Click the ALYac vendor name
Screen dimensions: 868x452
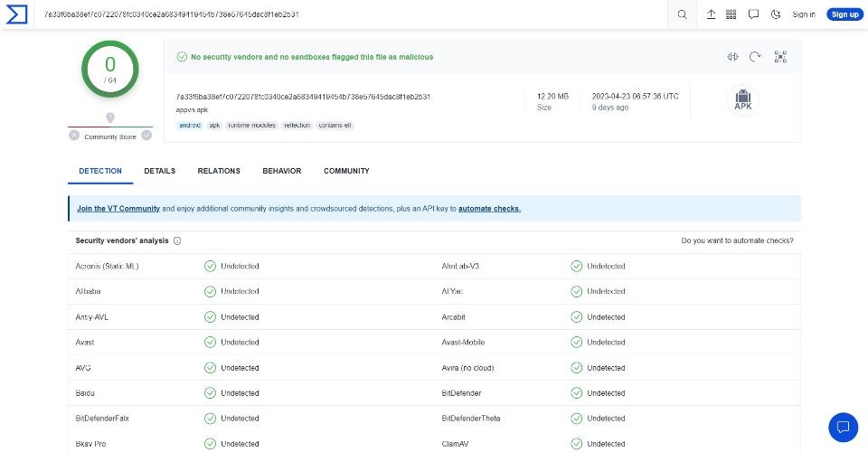(452, 291)
